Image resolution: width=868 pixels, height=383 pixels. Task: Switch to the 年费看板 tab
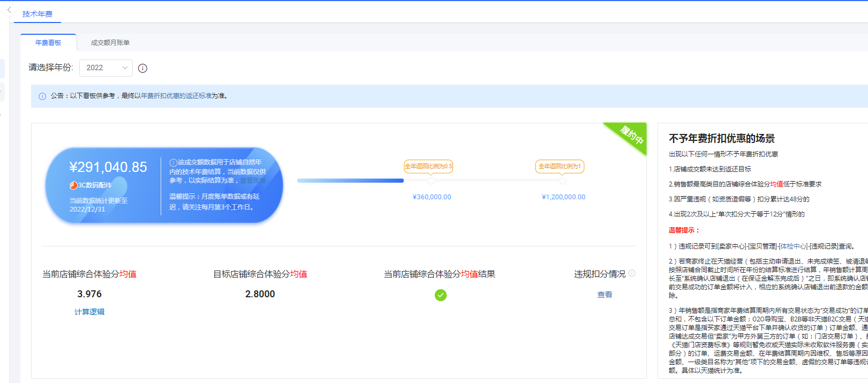point(48,43)
